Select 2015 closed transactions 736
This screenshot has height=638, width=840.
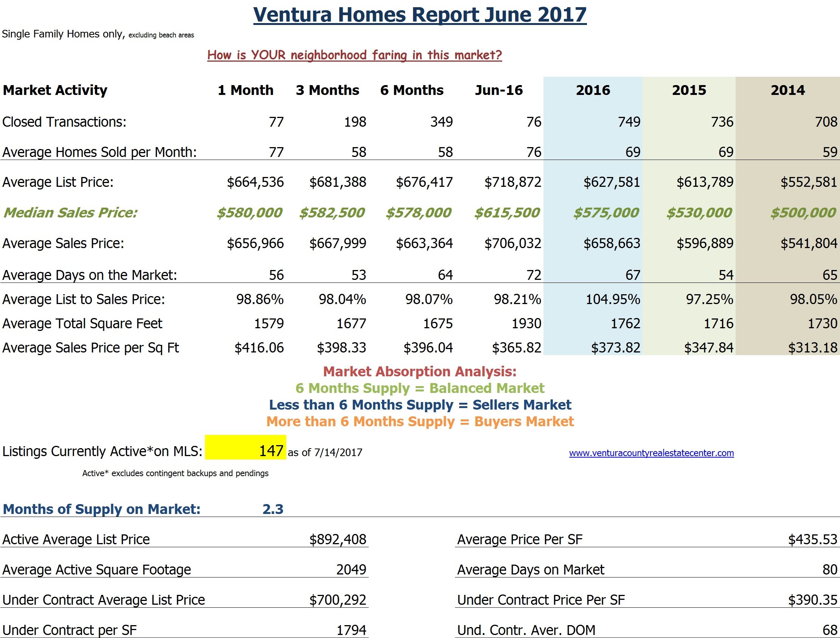(x=722, y=122)
